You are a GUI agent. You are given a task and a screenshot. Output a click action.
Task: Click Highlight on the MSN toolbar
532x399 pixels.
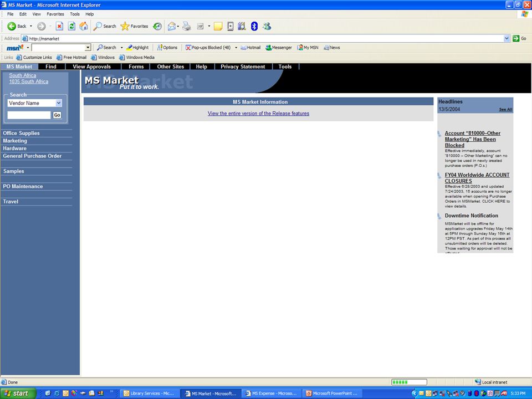(137, 48)
